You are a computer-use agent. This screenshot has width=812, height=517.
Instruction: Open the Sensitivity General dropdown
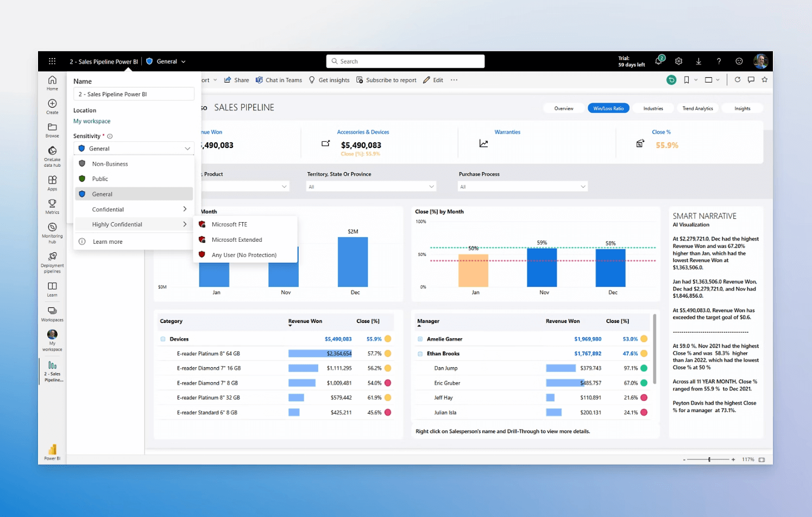click(x=134, y=148)
